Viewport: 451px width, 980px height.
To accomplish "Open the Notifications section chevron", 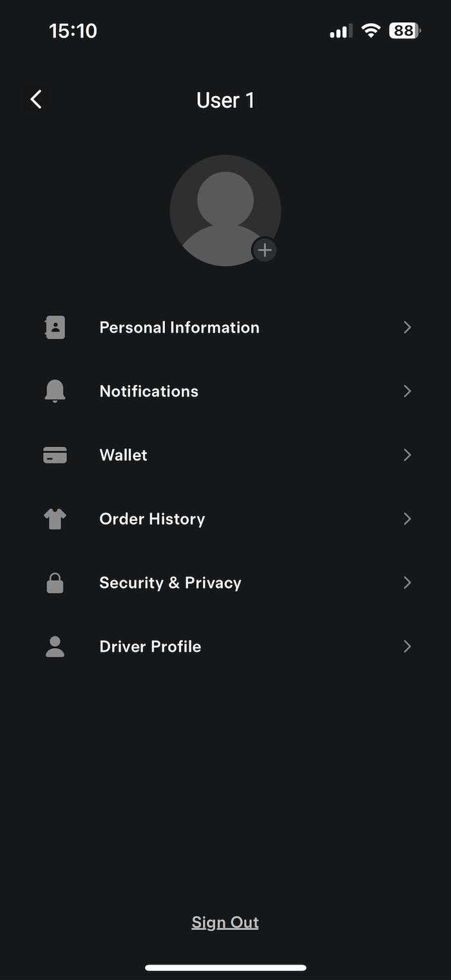I will click(407, 391).
